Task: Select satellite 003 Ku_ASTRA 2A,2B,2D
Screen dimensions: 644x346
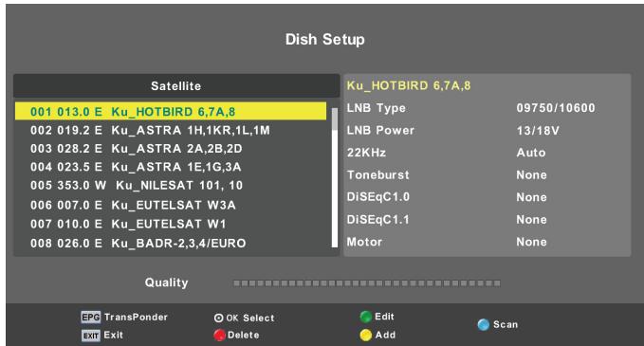Action: [x=171, y=149]
